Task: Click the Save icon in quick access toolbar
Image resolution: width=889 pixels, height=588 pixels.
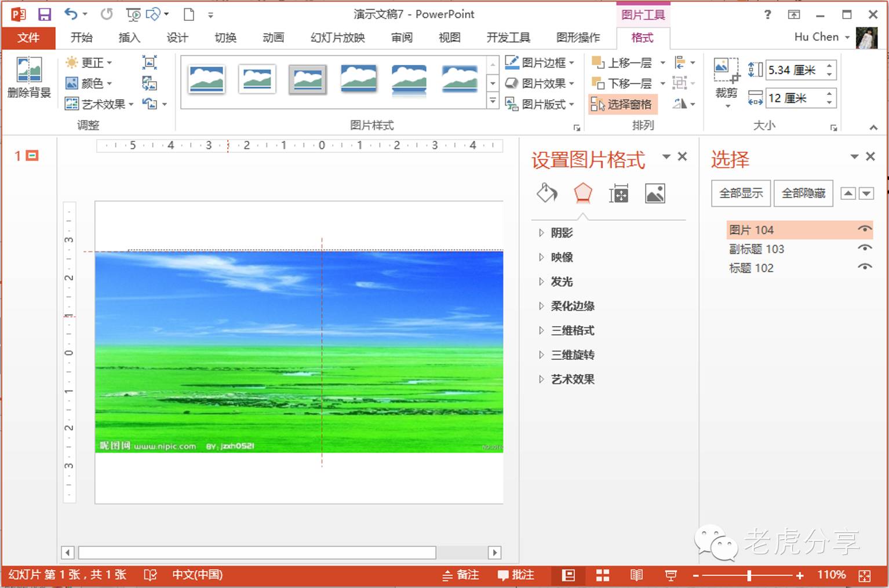Action: coord(45,14)
